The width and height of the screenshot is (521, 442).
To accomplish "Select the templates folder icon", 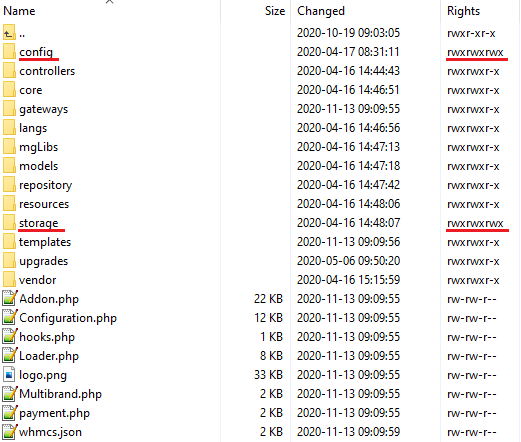I will pos(9,242).
